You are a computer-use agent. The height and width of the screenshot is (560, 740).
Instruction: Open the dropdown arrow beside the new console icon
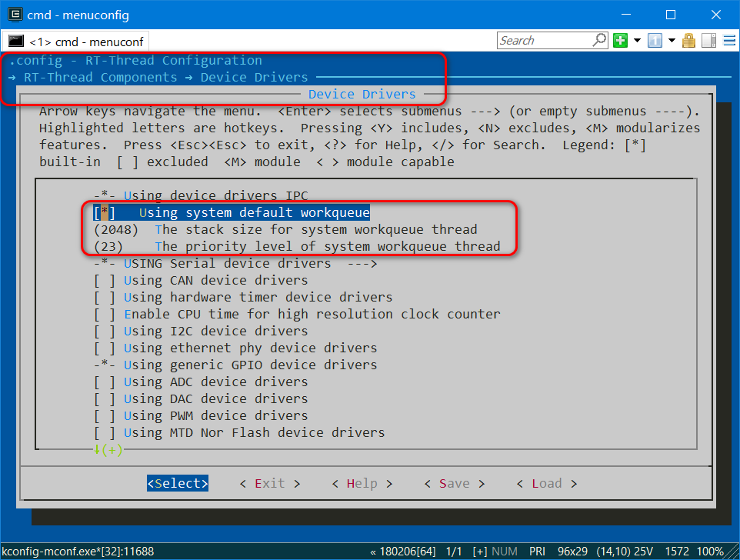[637, 41]
